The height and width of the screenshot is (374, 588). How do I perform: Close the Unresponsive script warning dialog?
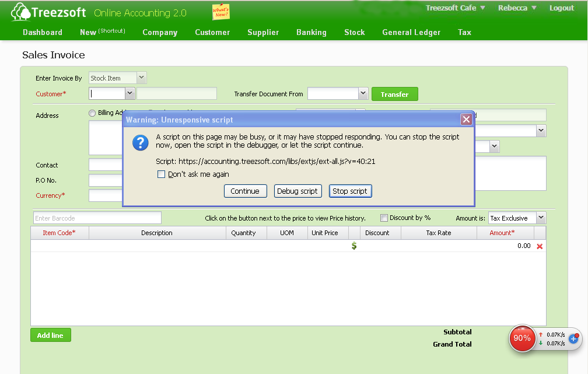(466, 119)
